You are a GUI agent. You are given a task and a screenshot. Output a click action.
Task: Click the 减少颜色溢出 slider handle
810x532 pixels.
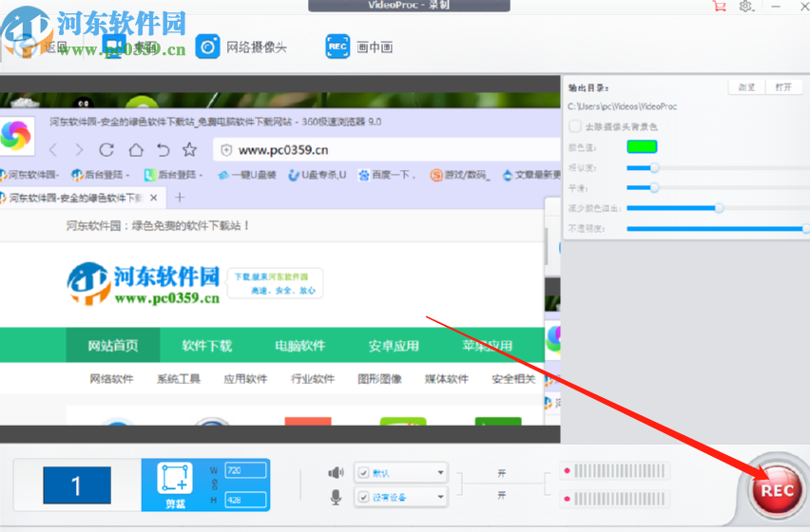coord(719,208)
